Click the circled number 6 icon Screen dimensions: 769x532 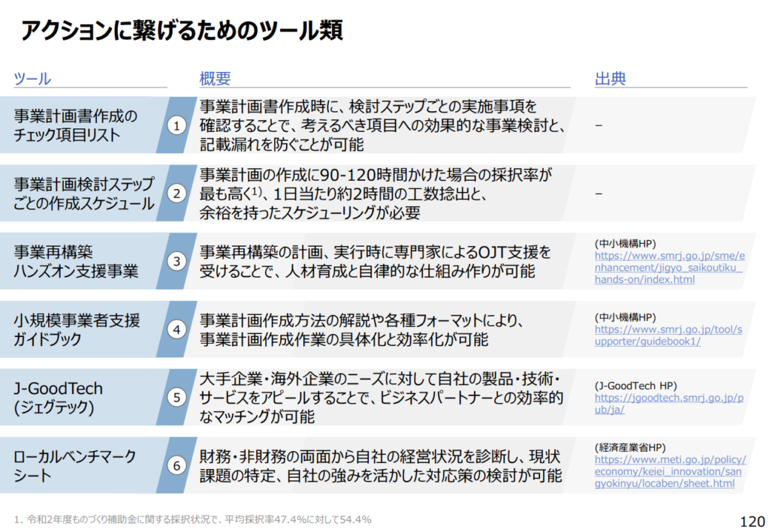pos(176,465)
